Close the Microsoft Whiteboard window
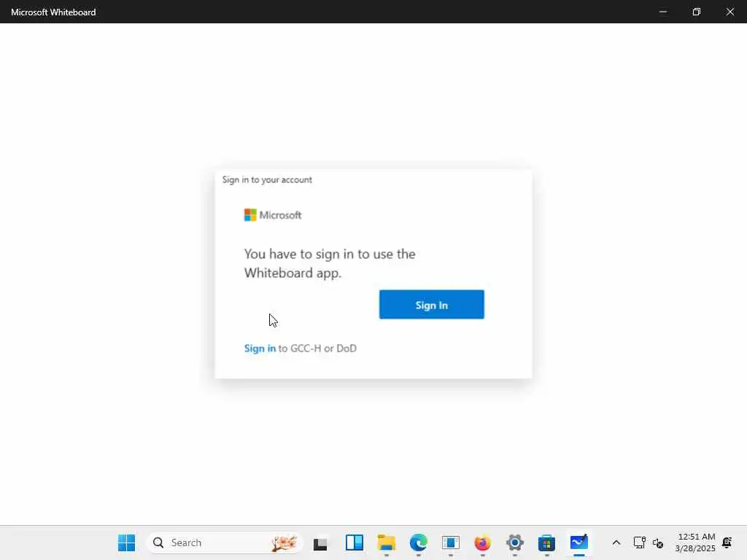 click(729, 12)
